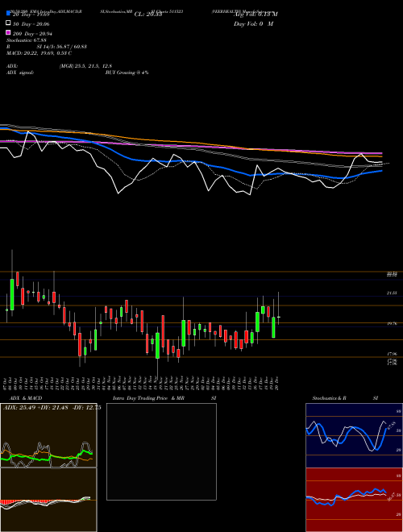The width and height of the screenshot is (403, 532).
Task: Click the red RSI chart panel
Action: pos(354,500)
